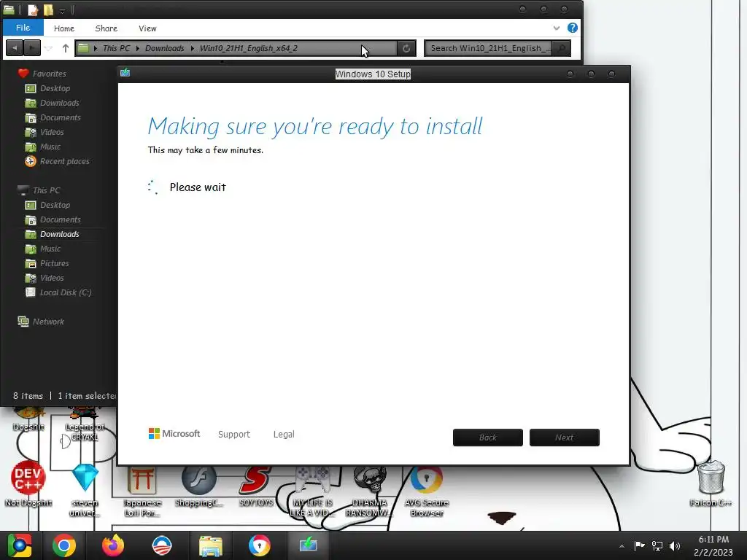Expand the arrow after Downloads breadcrumb
Image resolution: width=747 pixels, height=560 pixels.
[192, 48]
